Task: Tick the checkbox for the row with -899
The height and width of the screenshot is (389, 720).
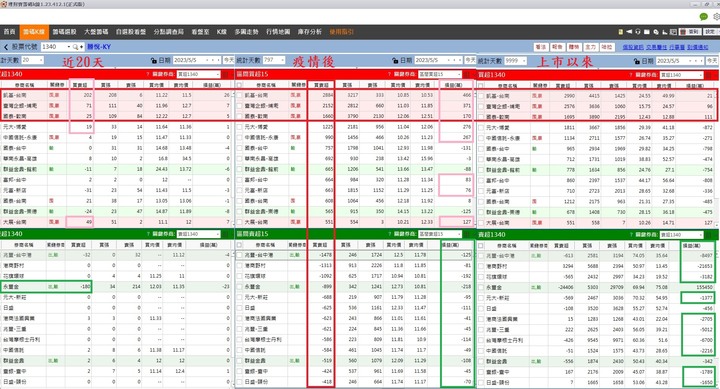Action: [239, 287]
